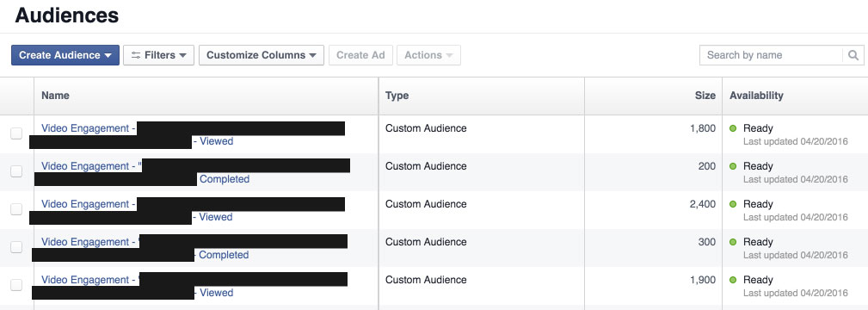The width and height of the screenshot is (868, 310).
Task: Click the size value 2,400
Action: point(703,205)
